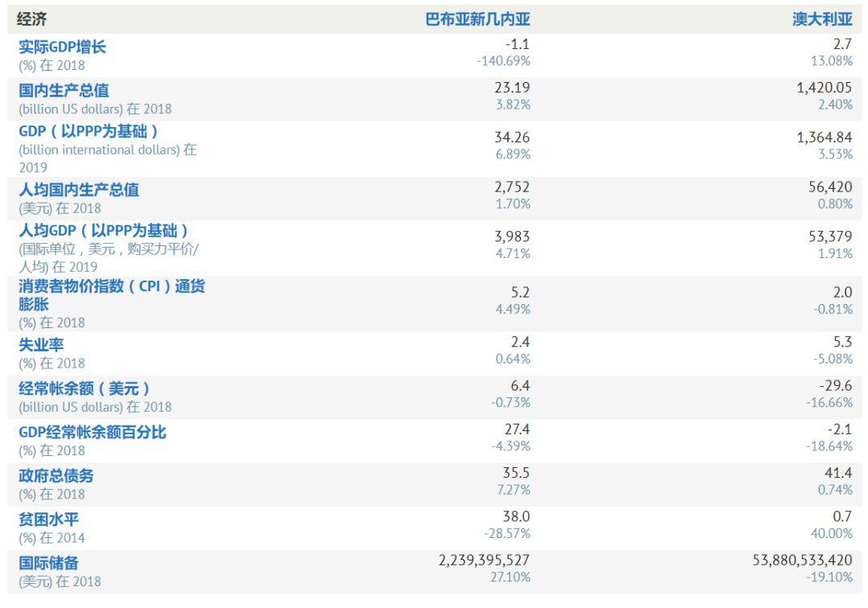Click the 2,239,395,527 reserves value
Viewport: 868px width, 608px height.
(484, 560)
